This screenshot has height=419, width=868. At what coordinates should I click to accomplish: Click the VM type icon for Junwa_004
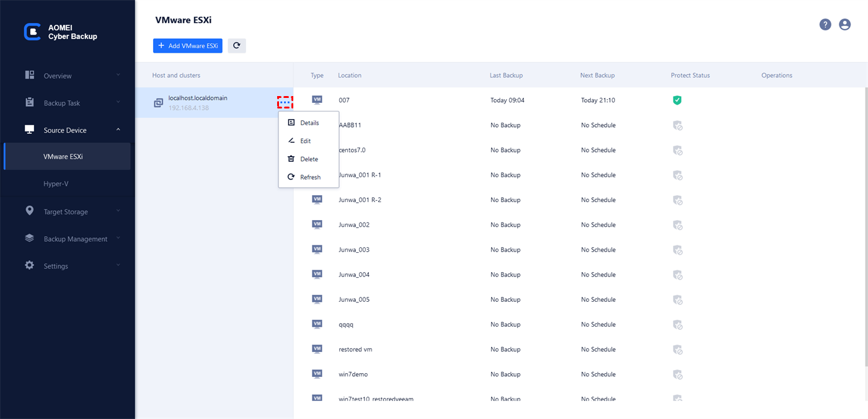point(317,274)
